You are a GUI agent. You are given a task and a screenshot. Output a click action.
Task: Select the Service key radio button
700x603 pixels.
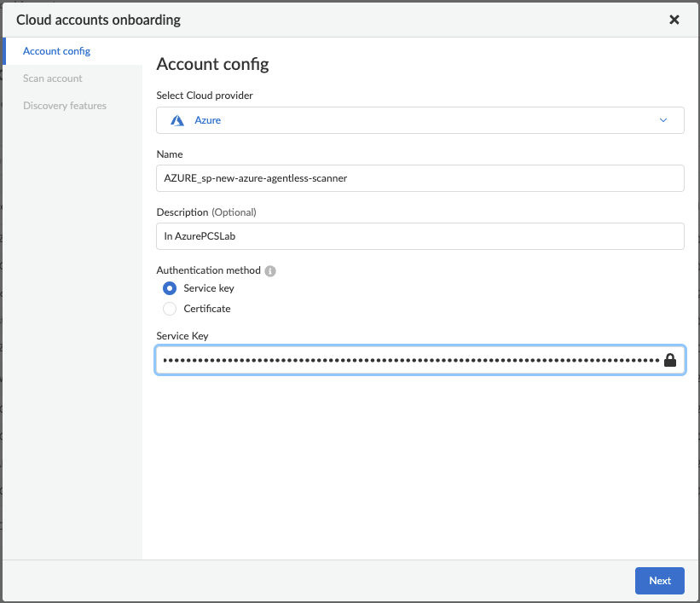click(170, 288)
